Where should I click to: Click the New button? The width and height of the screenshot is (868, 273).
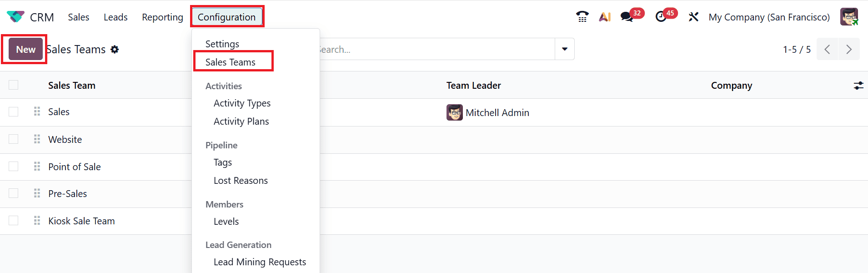click(25, 49)
